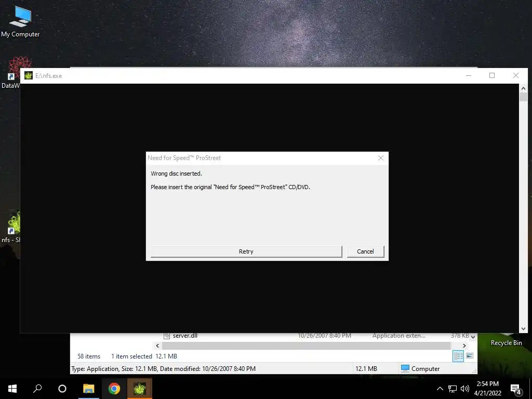
Task: Click the Computer icon in status bar
Action: tap(405, 368)
